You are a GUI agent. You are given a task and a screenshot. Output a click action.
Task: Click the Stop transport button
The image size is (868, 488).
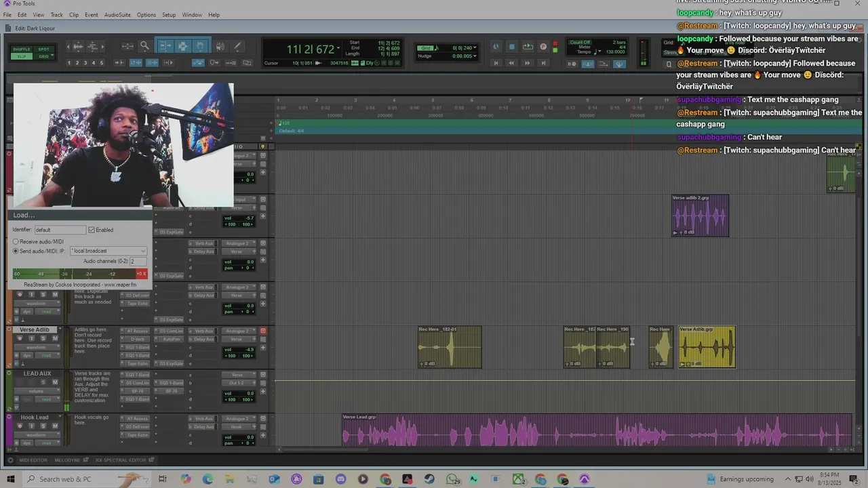[x=512, y=47]
